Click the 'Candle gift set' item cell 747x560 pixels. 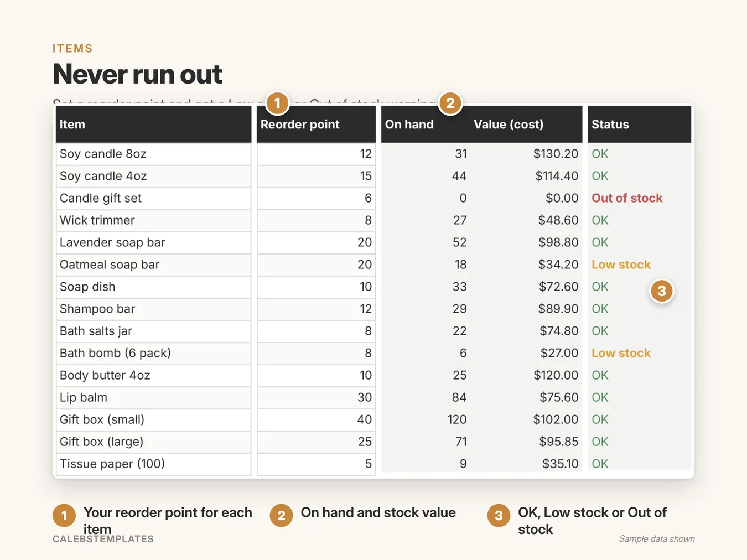(x=154, y=198)
